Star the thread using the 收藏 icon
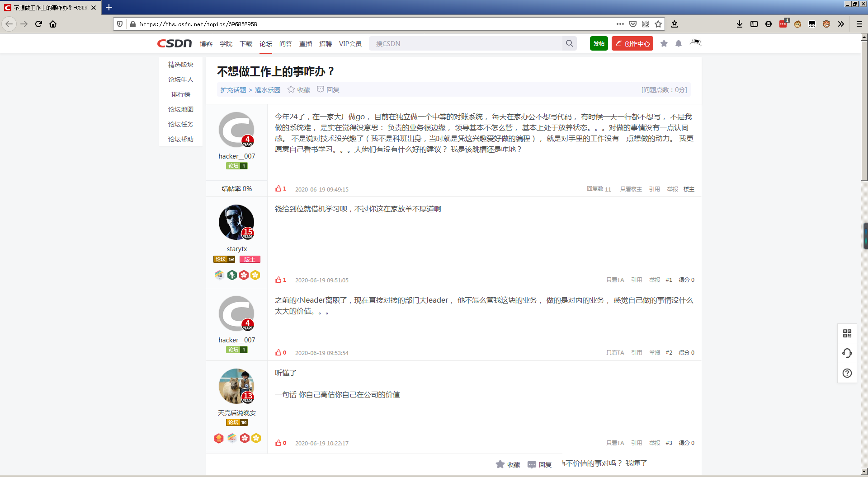The height and width of the screenshot is (477, 868). click(x=292, y=89)
